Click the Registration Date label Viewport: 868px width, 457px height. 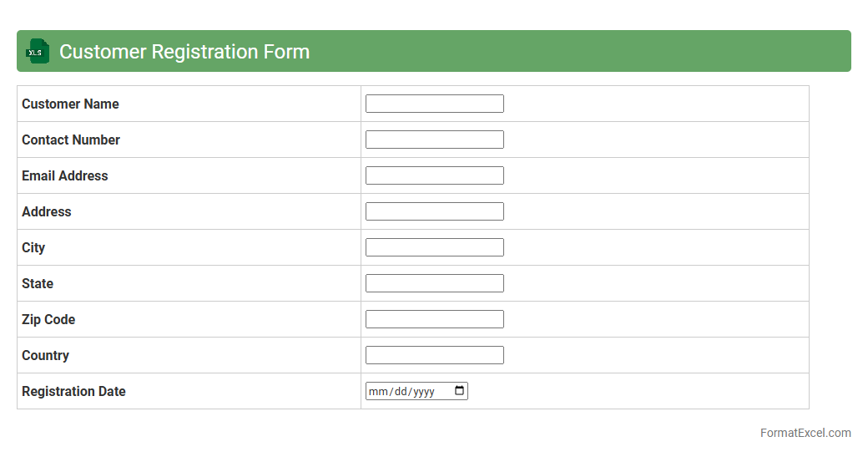[x=73, y=391]
